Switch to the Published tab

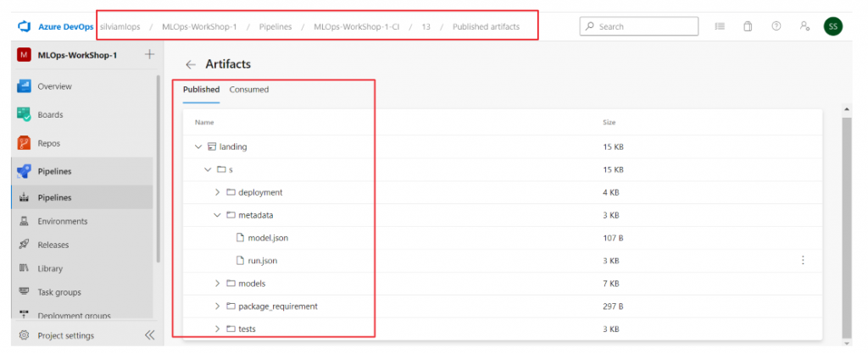coord(201,90)
